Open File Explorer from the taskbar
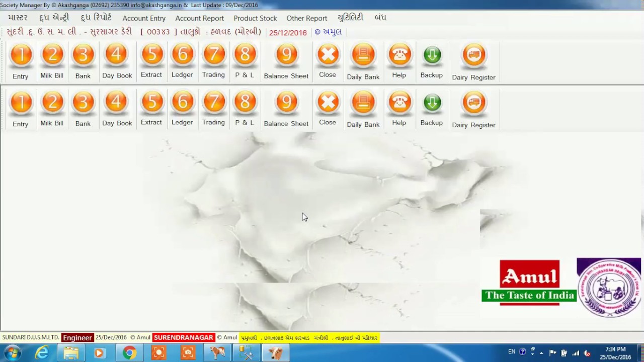Screen dimensions: 644x362 (71, 353)
